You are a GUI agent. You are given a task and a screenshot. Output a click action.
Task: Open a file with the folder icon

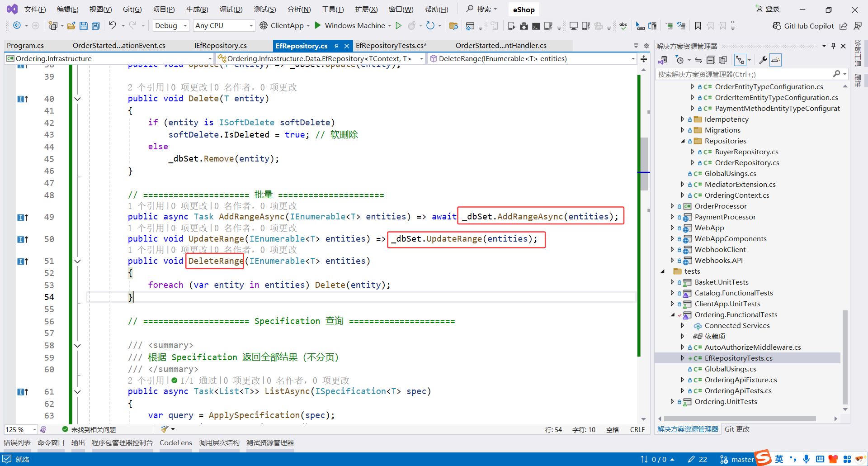tap(71, 26)
